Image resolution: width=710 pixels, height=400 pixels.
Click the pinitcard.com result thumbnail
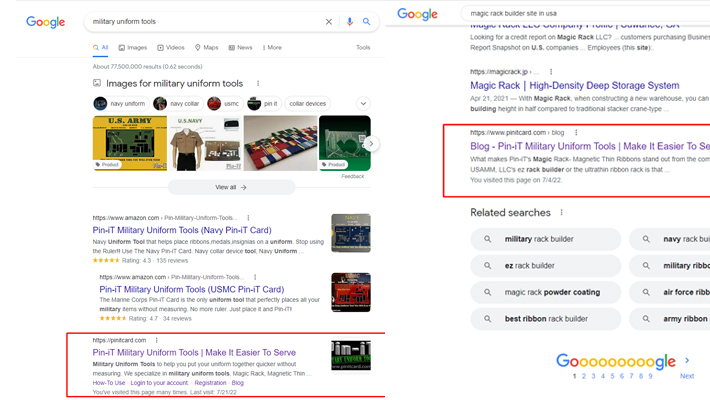click(351, 356)
